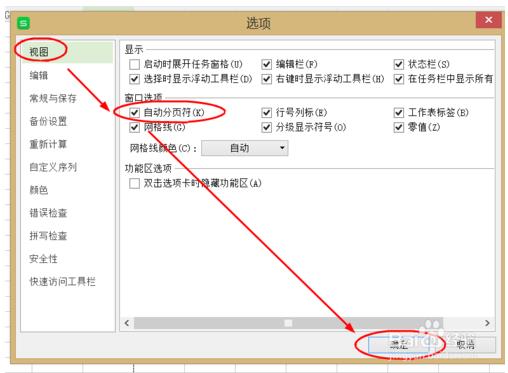Switch to 常规与保存 settings
Screen dimensions: 508x373
53,98
